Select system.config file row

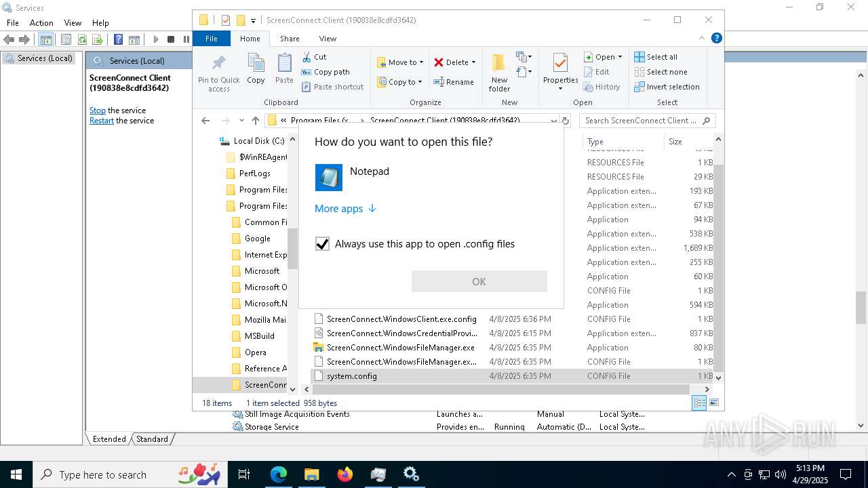click(x=513, y=376)
